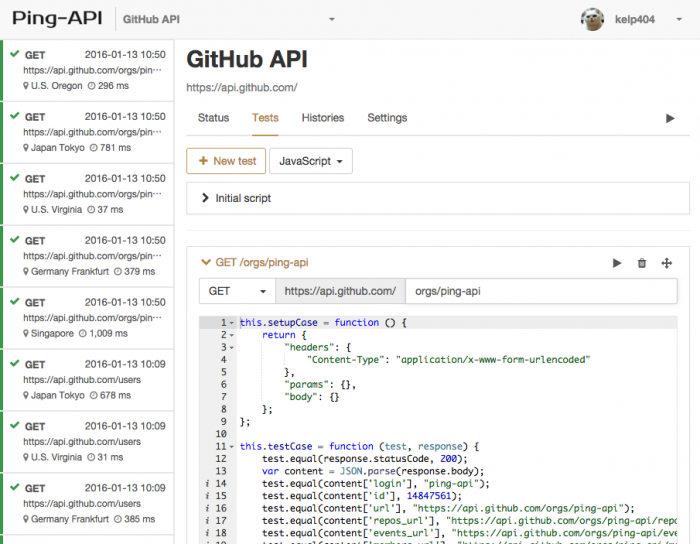Screen dimensions: 700x544
Task: Open the Germany Frankfurt 379 ms result
Action: click(x=88, y=256)
